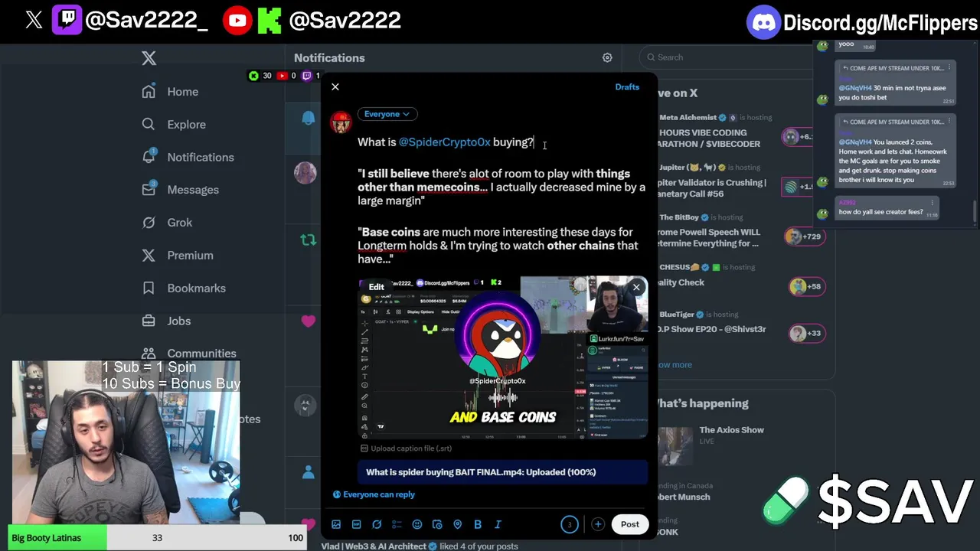Open Vlad Web3 & AI Architect notification
The image size is (980, 551).
click(420, 546)
